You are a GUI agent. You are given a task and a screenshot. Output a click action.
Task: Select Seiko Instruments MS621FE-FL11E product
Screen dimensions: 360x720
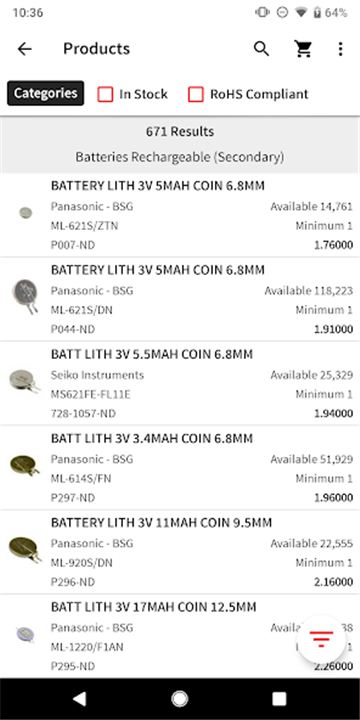(x=180, y=383)
